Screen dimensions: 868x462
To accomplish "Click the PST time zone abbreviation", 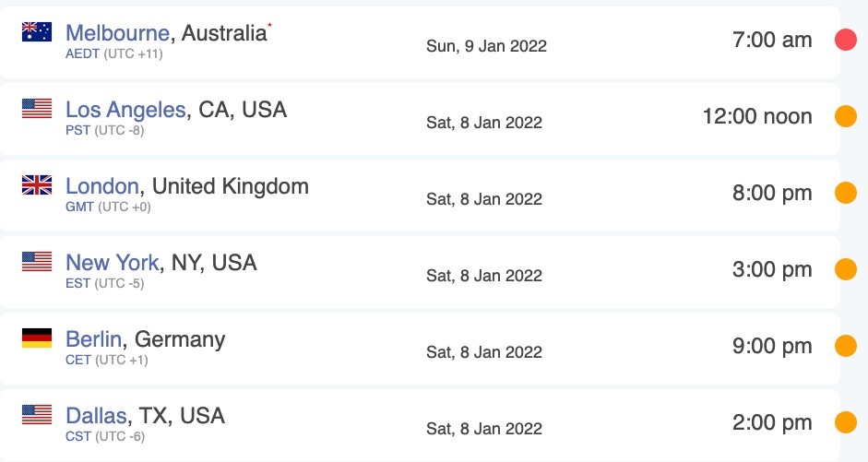I will (x=77, y=130).
